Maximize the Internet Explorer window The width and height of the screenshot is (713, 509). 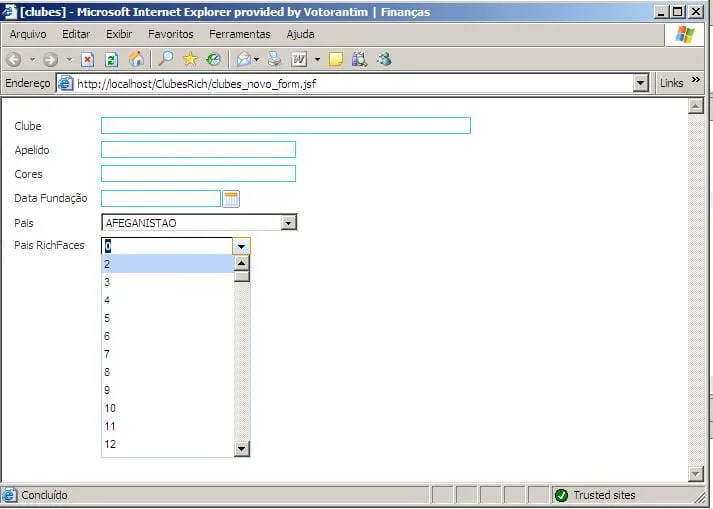coord(678,12)
